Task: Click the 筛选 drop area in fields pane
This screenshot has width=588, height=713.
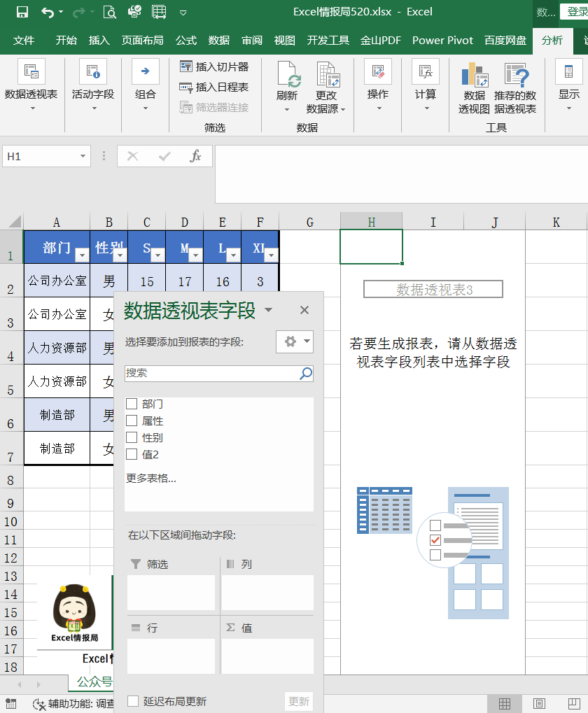Action: coord(171,593)
